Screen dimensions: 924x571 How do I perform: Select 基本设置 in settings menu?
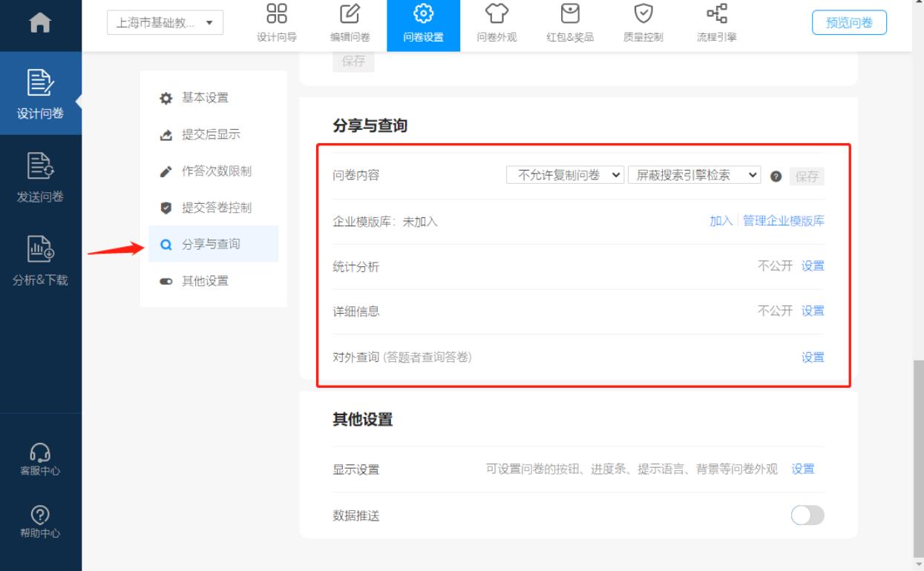click(x=205, y=99)
